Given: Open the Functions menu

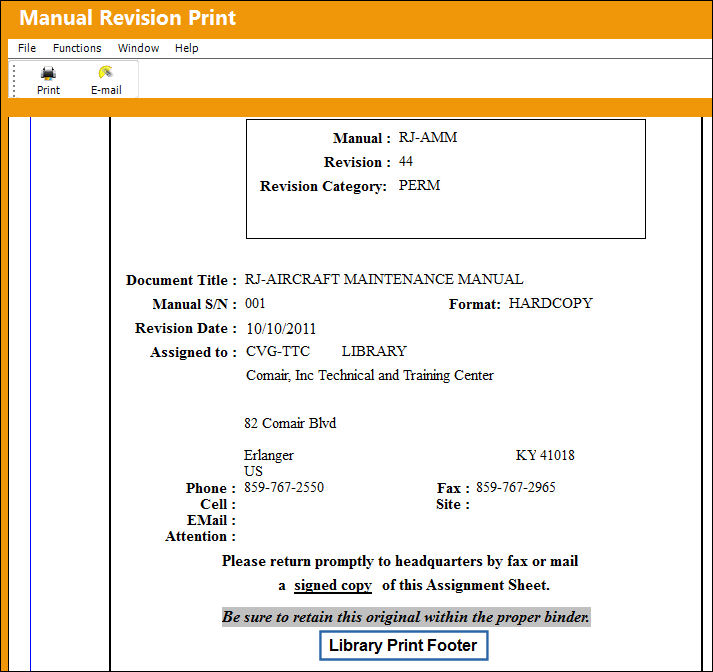Looking at the screenshot, I should [x=77, y=48].
